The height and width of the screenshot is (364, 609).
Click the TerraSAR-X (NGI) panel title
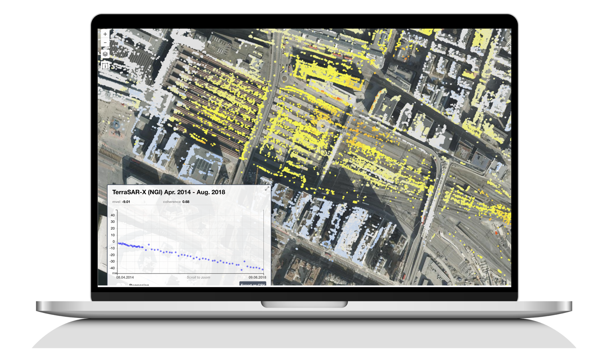[168, 192]
